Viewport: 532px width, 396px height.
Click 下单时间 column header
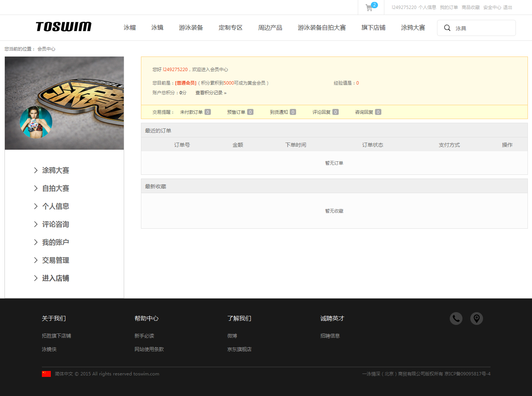[x=296, y=145]
